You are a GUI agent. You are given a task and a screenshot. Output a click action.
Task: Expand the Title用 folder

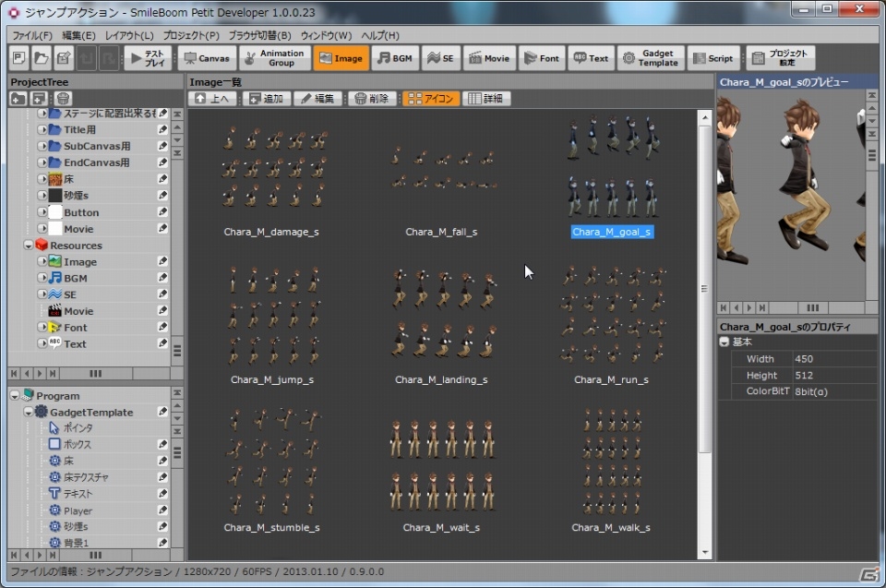[42, 129]
